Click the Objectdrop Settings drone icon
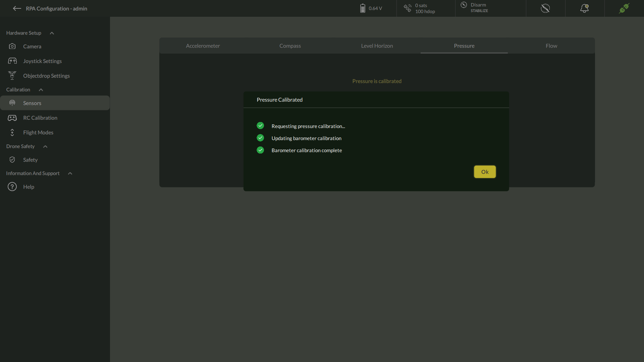The height and width of the screenshot is (362, 644). (x=12, y=75)
